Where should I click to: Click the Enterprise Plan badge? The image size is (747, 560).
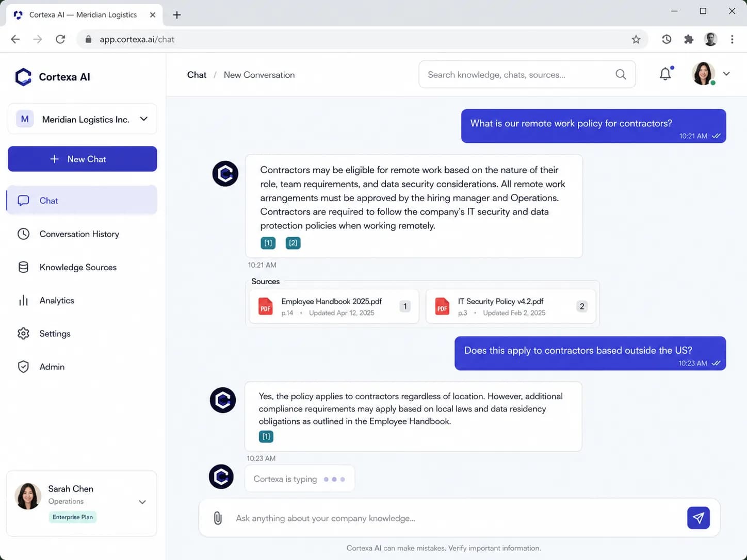pyautogui.click(x=73, y=517)
